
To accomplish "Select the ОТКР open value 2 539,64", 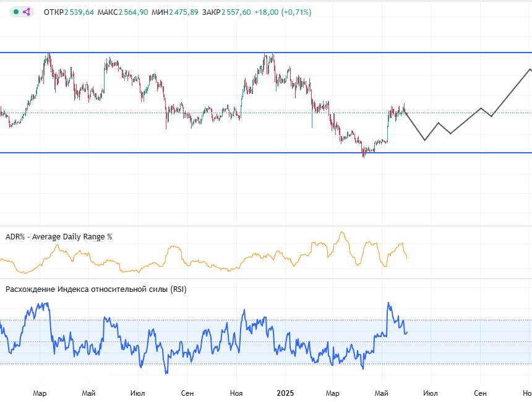I will click(x=79, y=12).
